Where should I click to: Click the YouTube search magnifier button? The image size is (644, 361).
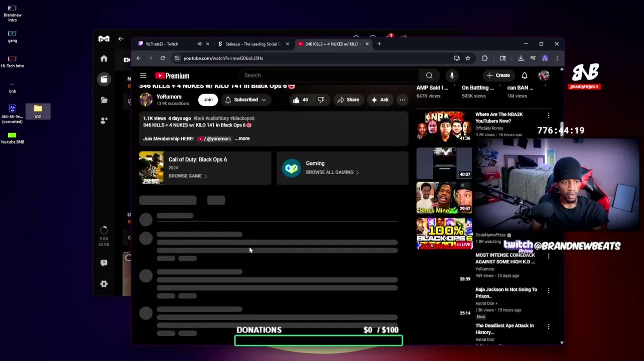[429, 75]
